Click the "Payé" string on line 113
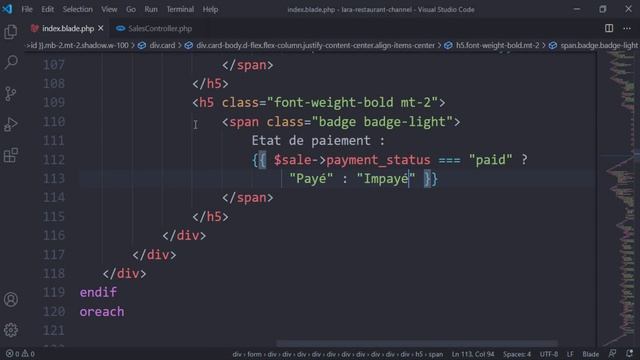The image size is (640, 360). point(311,179)
